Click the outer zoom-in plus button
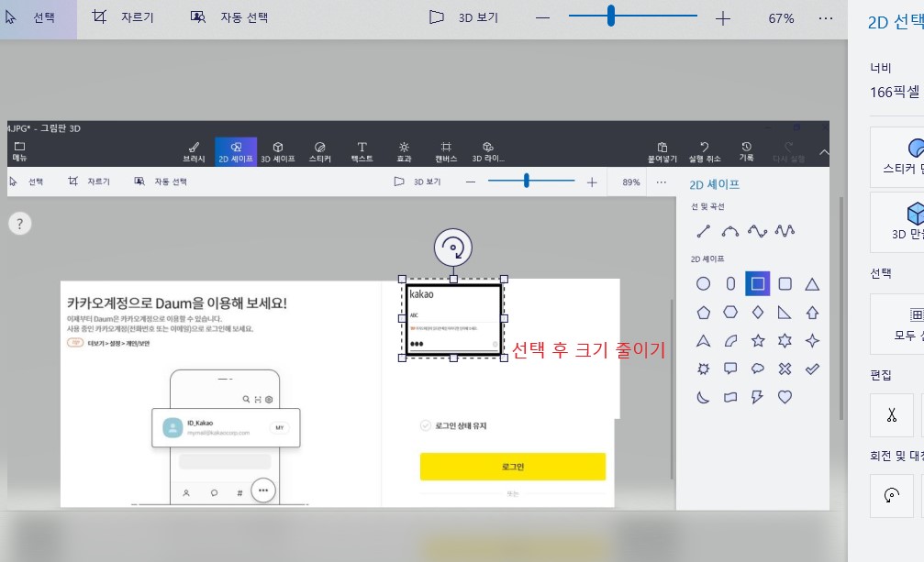Screen dimensions: 924x562 tap(723, 18)
